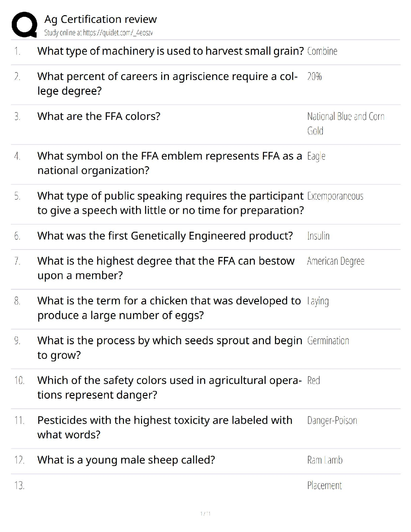Click the Danger-Poison answer
The width and height of the screenshot is (411, 532).
[x=332, y=420]
